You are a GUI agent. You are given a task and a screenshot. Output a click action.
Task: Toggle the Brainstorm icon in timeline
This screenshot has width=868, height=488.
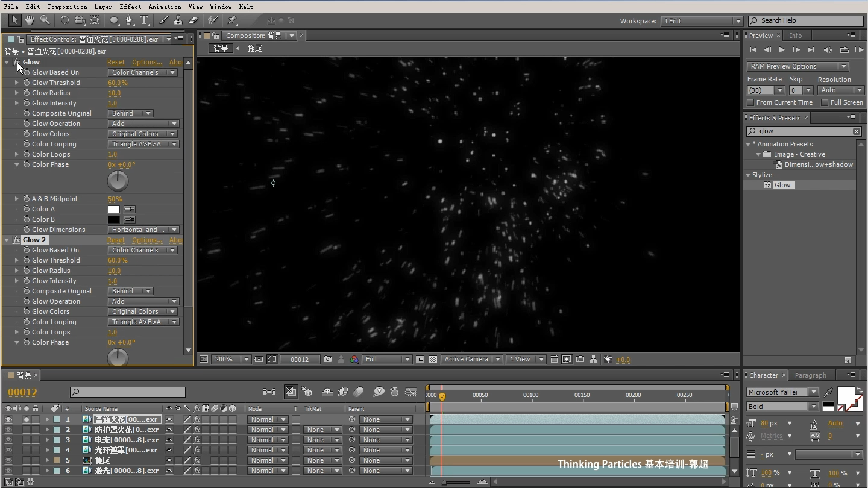pos(379,392)
